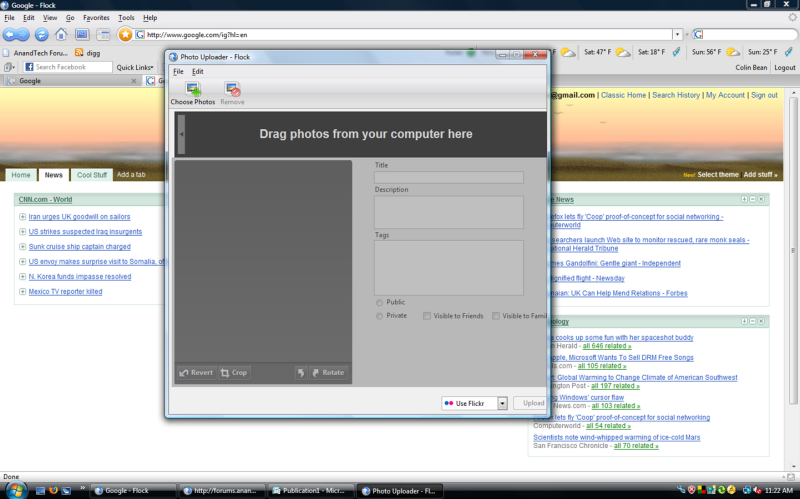The image size is (800, 499).
Task: Launch Firefox from the quick launch bar
Action: (x=53, y=490)
